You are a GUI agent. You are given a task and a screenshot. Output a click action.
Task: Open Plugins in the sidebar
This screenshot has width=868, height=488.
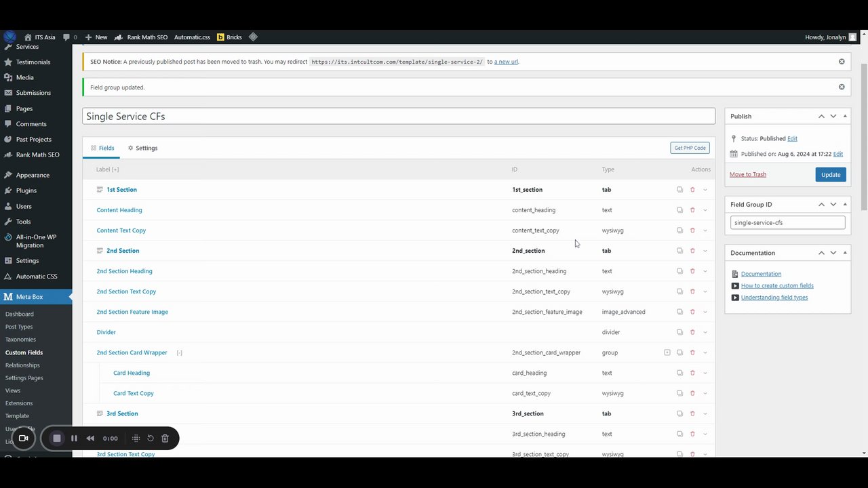click(26, 190)
